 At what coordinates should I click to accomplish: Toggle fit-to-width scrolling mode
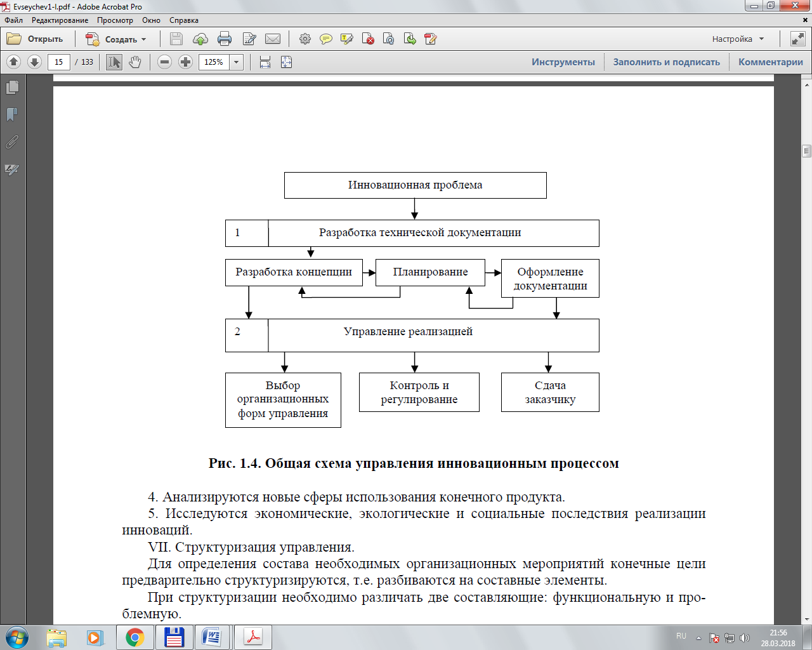pyautogui.click(x=265, y=62)
